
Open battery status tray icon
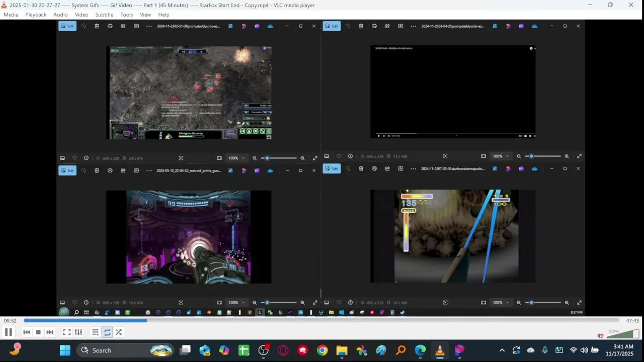pos(595,350)
